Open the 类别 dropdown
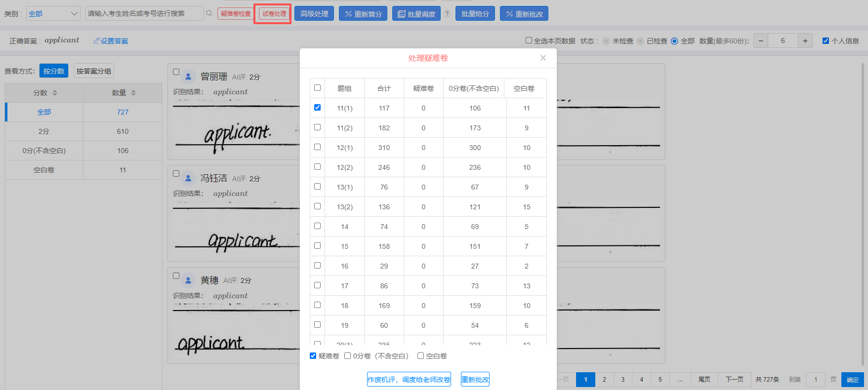The image size is (868, 390). pos(53,14)
